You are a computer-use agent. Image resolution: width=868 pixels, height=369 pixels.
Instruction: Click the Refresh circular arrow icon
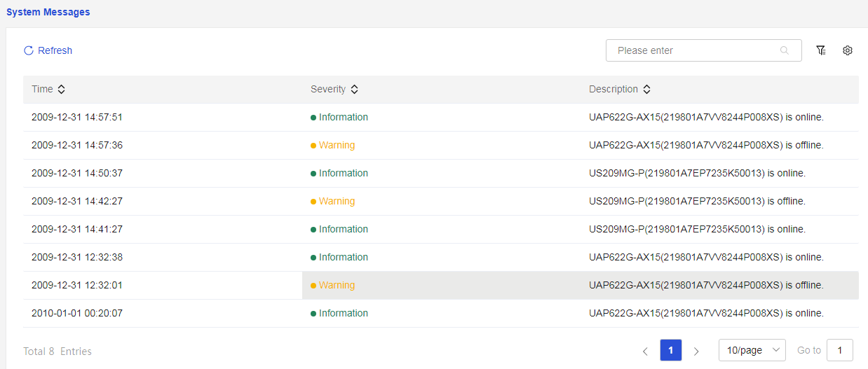coord(29,50)
